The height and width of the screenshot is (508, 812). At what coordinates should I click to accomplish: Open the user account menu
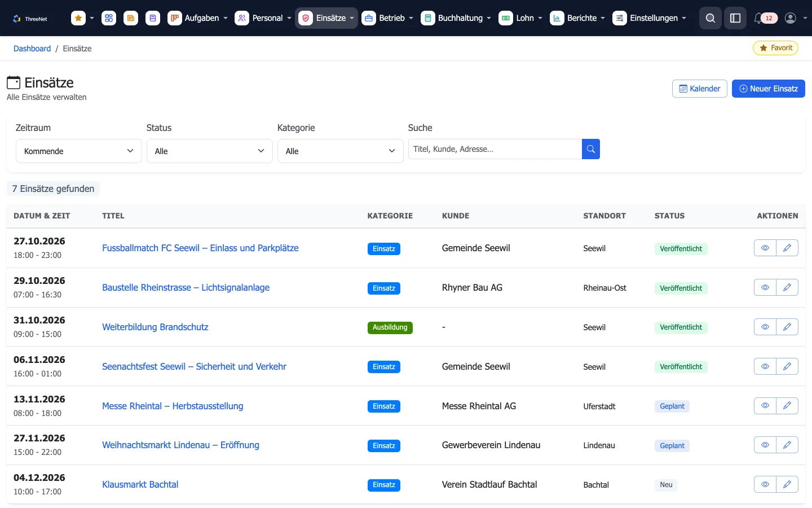(x=796, y=18)
